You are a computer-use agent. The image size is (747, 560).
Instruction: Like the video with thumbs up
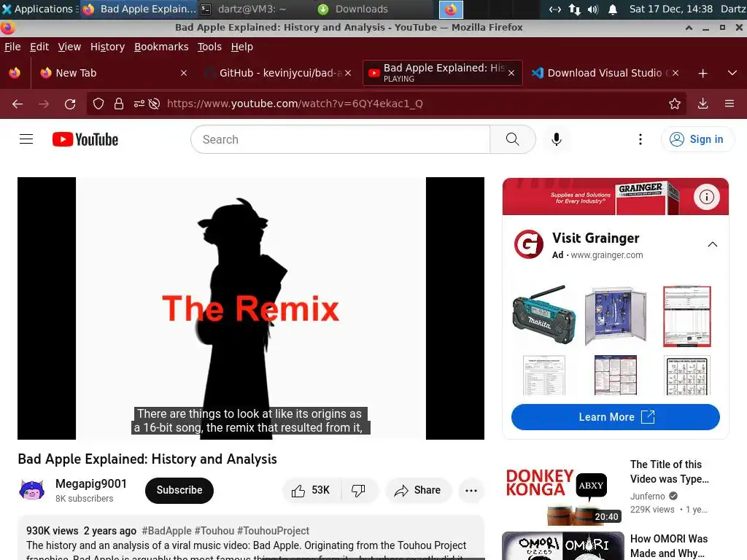[311, 491]
